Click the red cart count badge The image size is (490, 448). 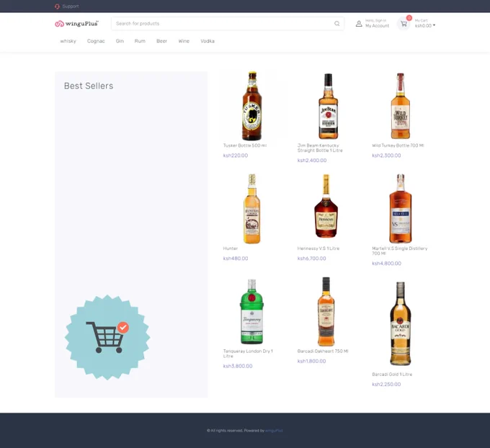pos(409,18)
